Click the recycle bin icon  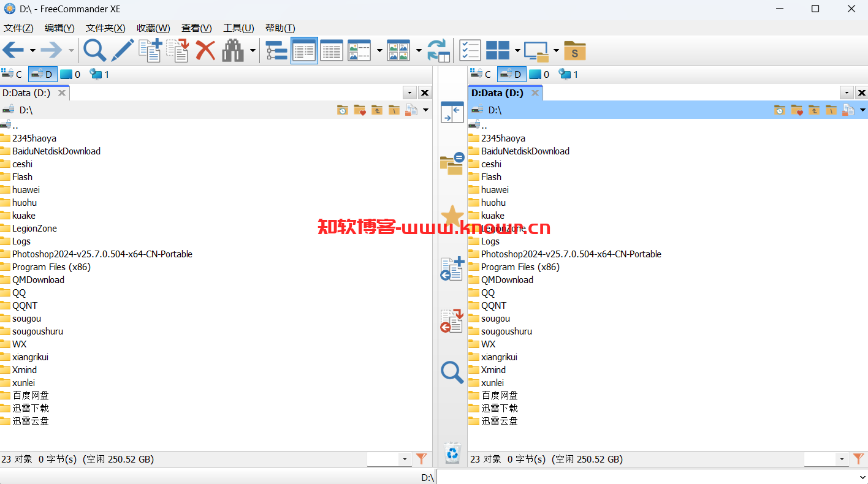coord(452,453)
